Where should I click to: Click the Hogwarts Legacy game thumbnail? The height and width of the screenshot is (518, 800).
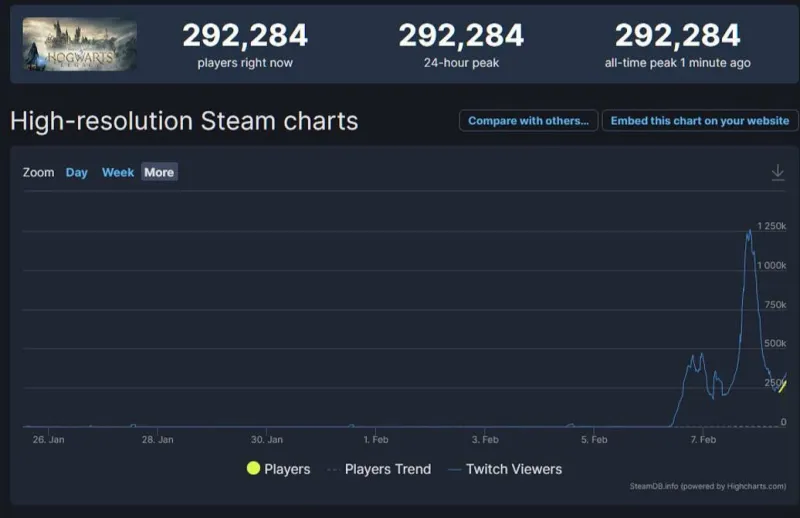click(x=80, y=44)
